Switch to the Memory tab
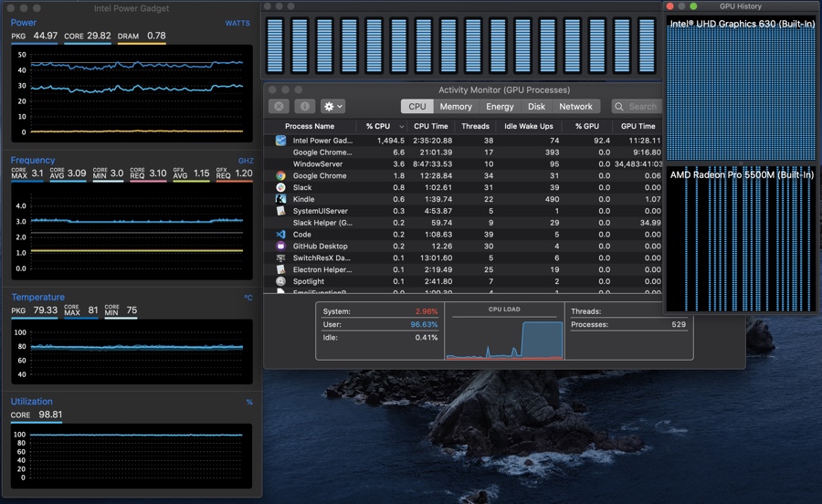 click(456, 106)
